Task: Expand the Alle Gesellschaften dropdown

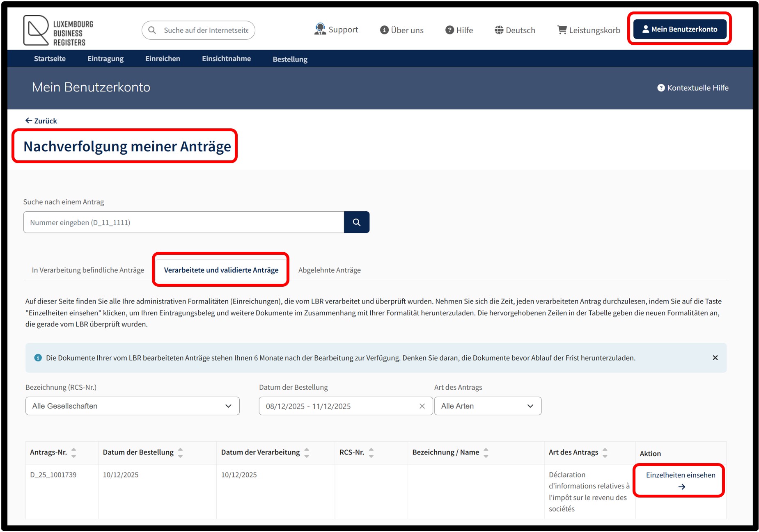Action: click(x=133, y=406)
